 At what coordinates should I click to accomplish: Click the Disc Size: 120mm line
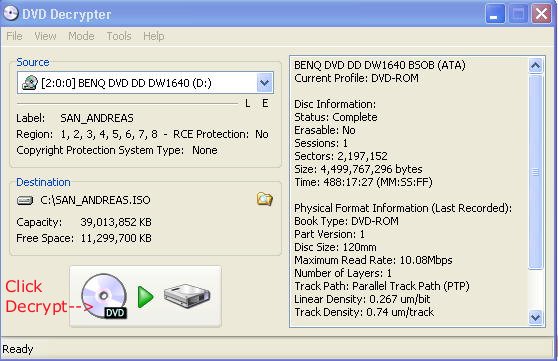click(335, 247)
